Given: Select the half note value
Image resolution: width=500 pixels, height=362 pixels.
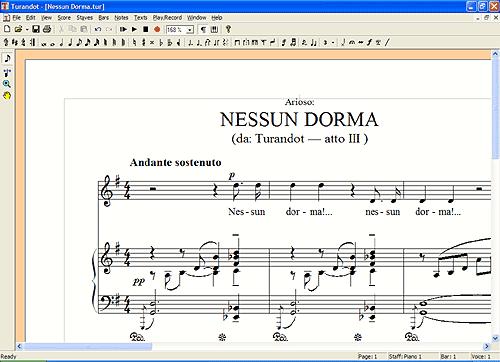Looking at the screenshot, I should (x=61, y=42).
